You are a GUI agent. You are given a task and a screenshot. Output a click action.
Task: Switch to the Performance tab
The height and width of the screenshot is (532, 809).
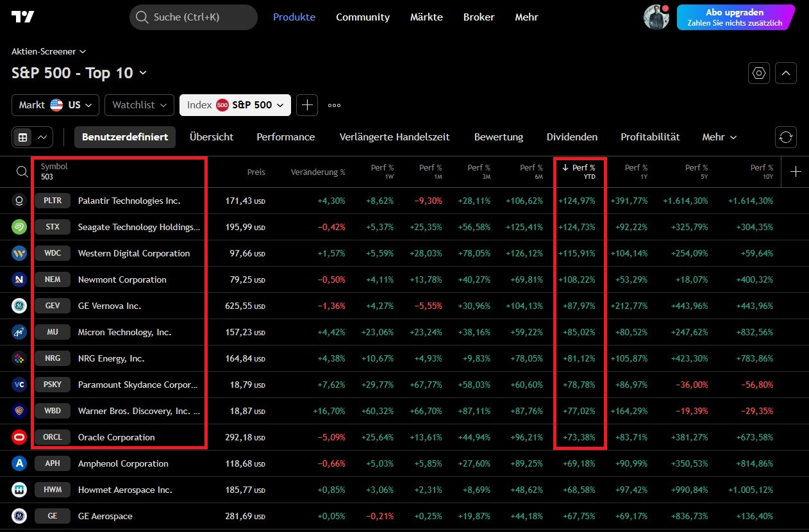[286, 137]
